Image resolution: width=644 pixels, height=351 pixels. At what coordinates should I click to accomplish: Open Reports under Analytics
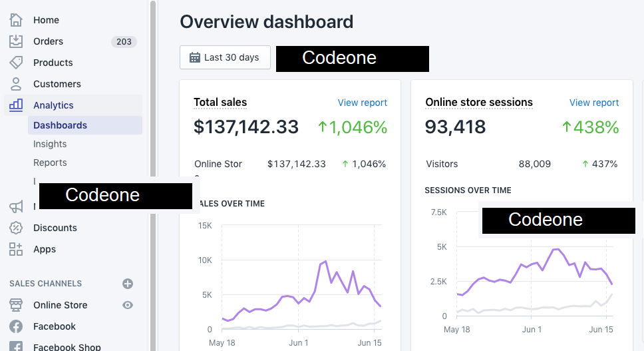point(50,163)
